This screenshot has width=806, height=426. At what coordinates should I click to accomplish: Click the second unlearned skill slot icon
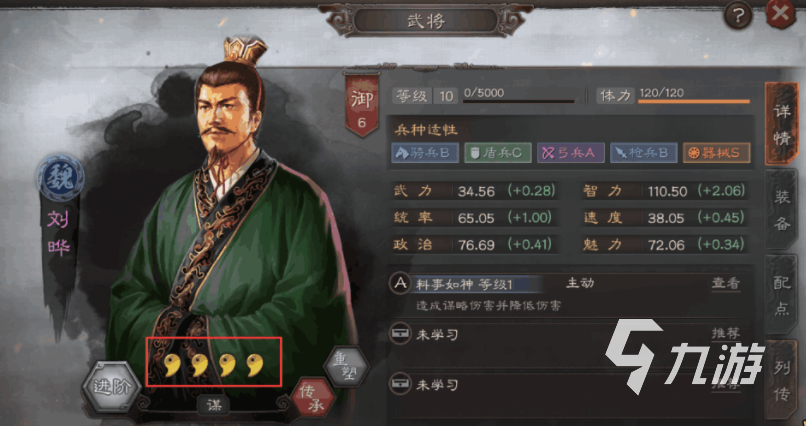tap(399, 384)
